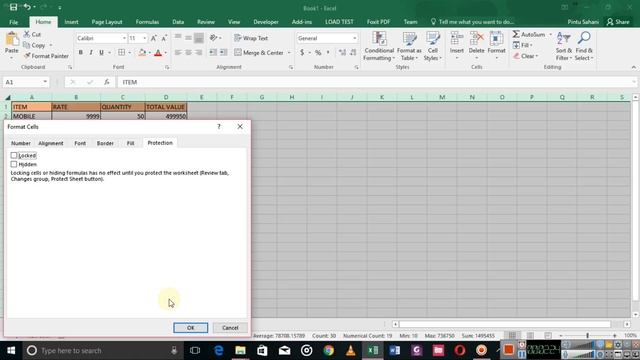Click the Accounting Number Format dollar icon
The height and width of the screenshot is (360, 640).
(x=302, y=53)
